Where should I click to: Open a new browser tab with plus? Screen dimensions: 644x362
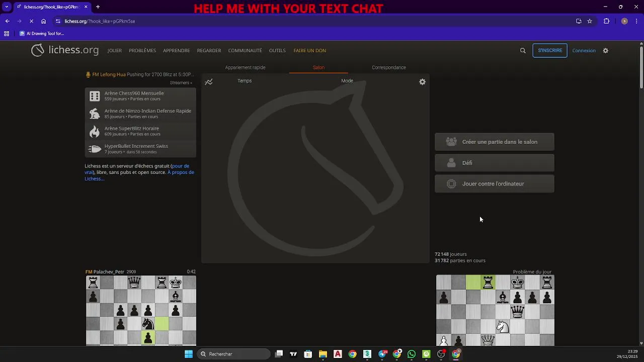point(98,7)
